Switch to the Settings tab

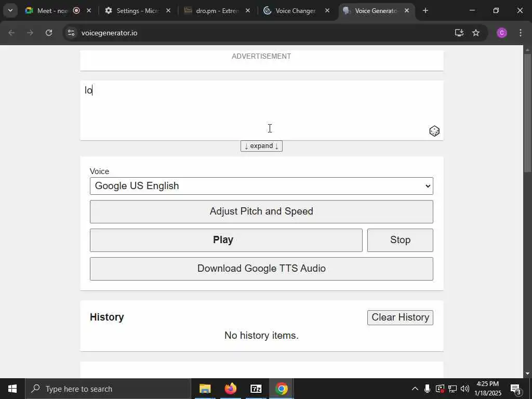pos(137,11)
